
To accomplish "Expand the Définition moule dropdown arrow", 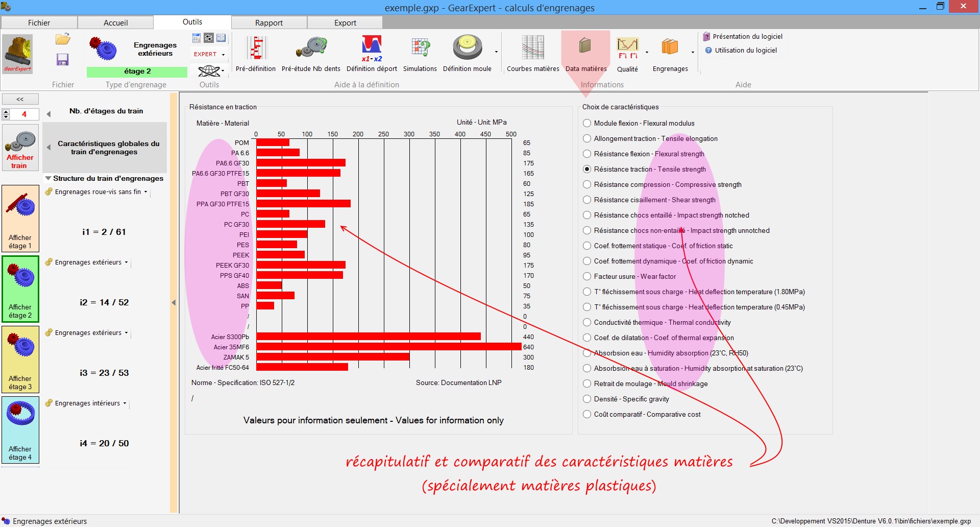I will click(x=496, y=52).
